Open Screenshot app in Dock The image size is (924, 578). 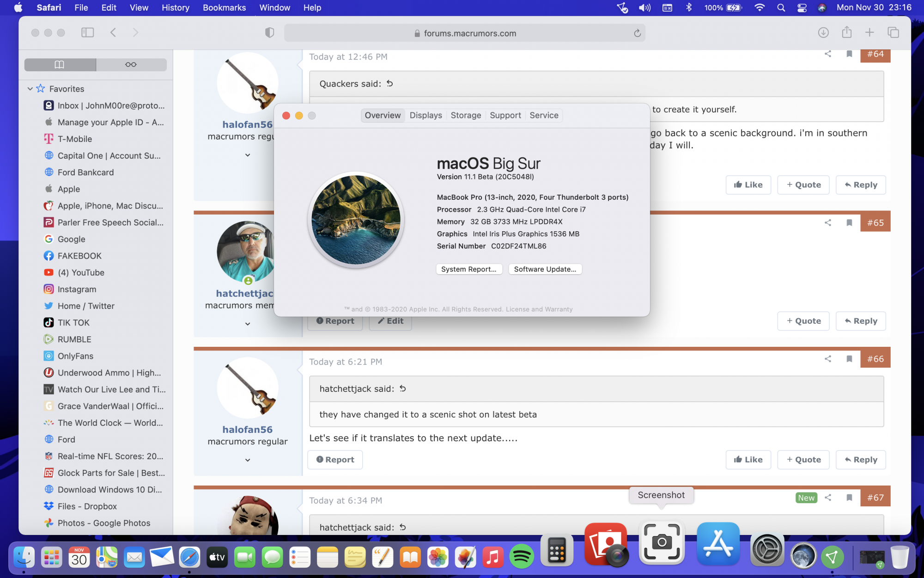661,542
